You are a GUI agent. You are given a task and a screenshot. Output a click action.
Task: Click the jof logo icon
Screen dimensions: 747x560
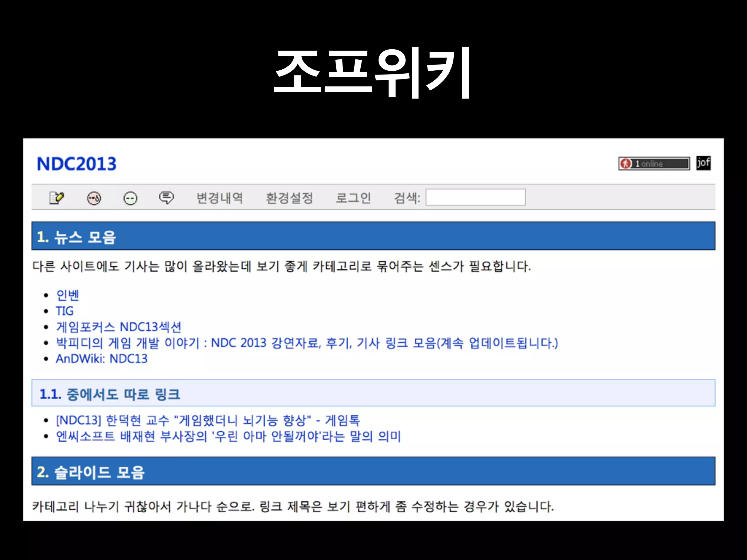tap(703, 163)
